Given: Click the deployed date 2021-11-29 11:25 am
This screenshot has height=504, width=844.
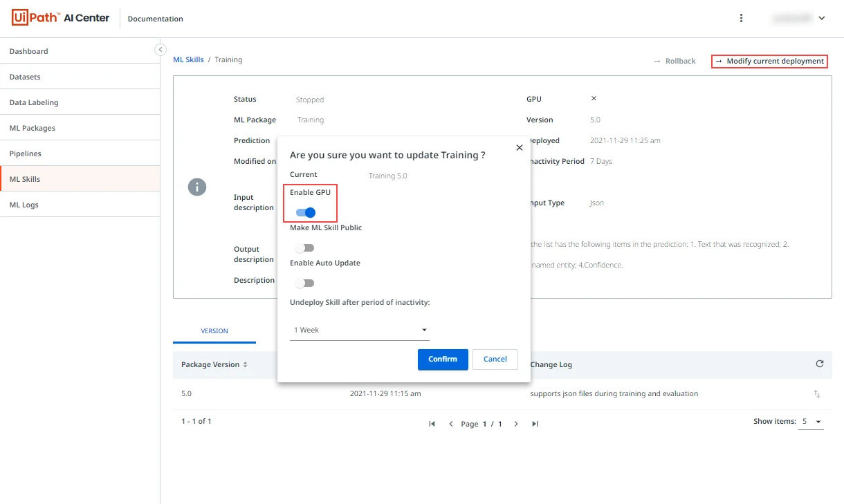Looking at the screenshot, I should pos(625,140).
